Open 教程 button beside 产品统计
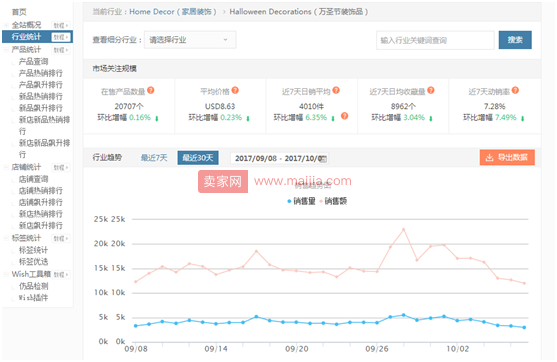This screenshot has width=557, height=362. (61, 50)
